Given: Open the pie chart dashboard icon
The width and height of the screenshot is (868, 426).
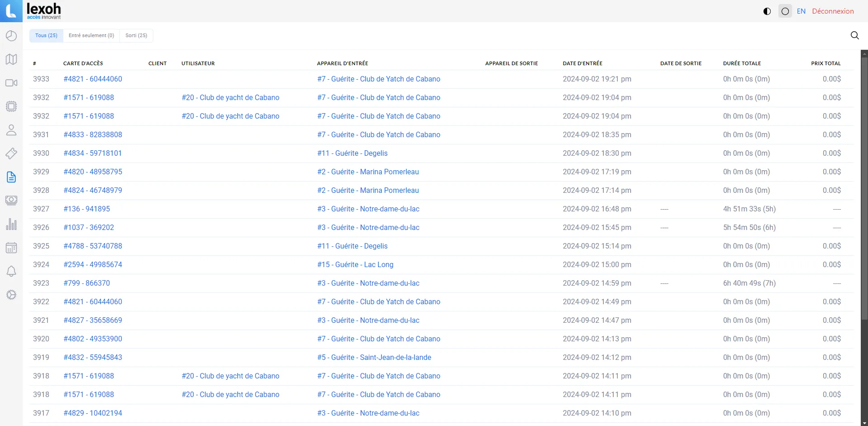Looking at the screenshot, I should point(11,36).
